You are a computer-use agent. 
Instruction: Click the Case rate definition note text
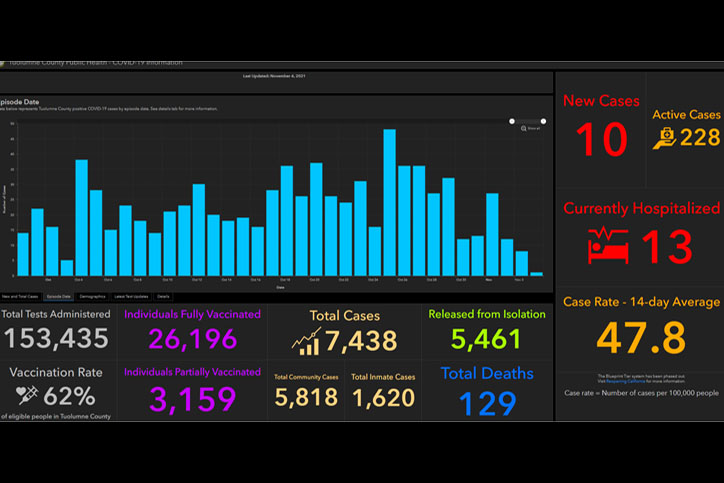pos(641,393)
